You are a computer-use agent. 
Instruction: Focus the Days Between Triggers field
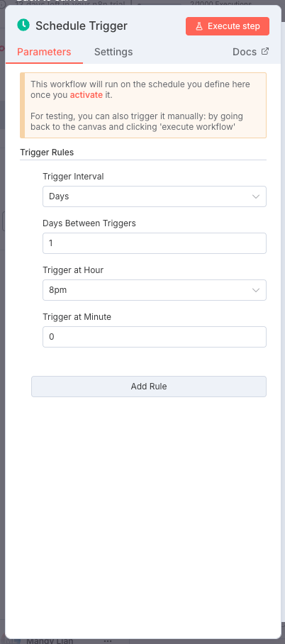(x=155, y=243)
